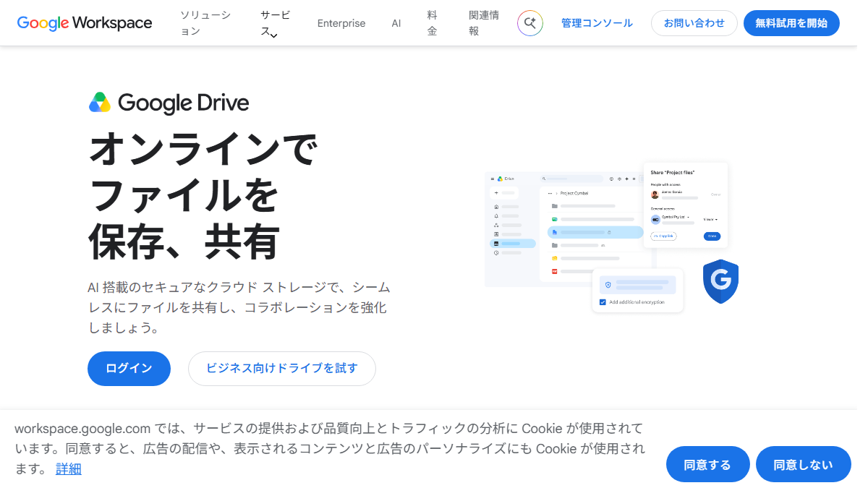Click the Google Drive product name text

tap(183, 103)
